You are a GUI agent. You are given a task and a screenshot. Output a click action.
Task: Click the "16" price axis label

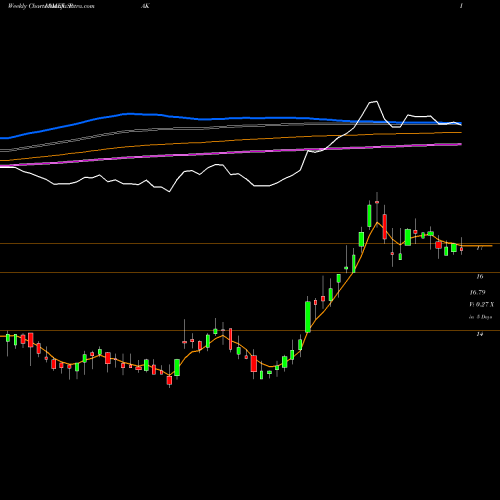480,276
